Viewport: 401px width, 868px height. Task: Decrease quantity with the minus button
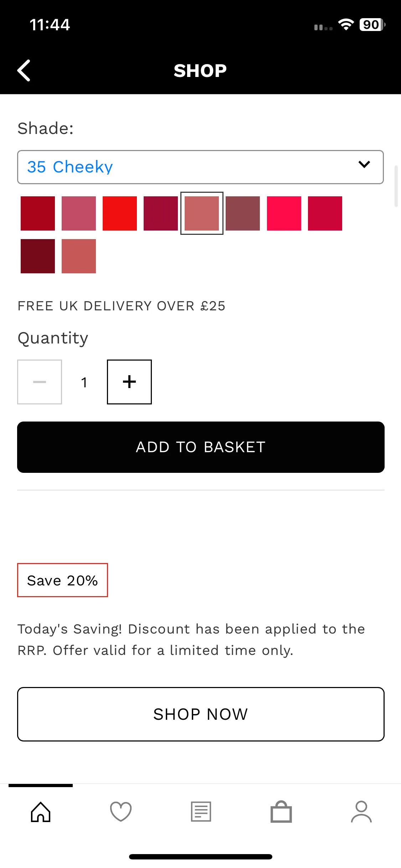pyautogui.click(x=40, y=382)
